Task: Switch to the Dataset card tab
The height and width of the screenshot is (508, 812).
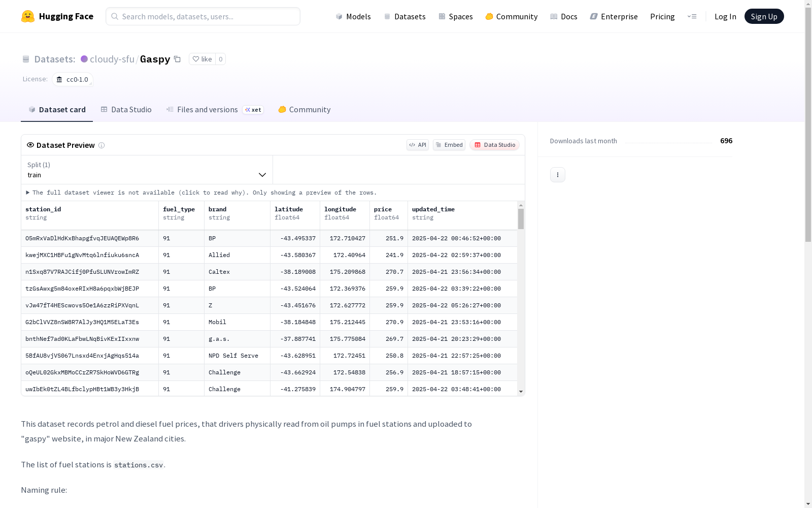Action: pyautogui.click(x=57, y=110)
